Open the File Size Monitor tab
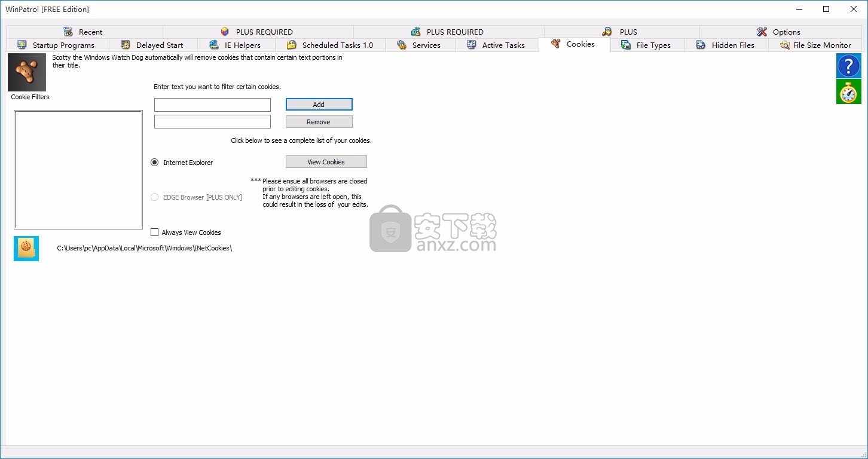This screenshot has width=868, height=459. [815, 45]
